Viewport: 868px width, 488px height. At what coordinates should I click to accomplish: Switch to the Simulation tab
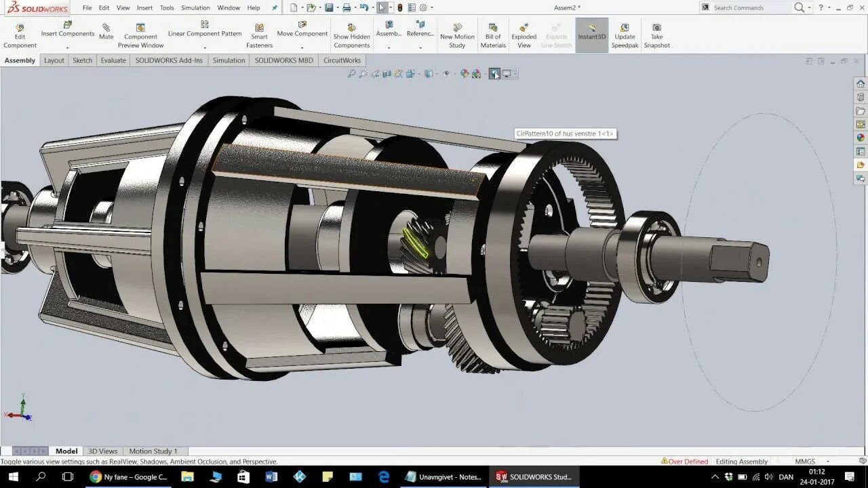pos(229,60)
